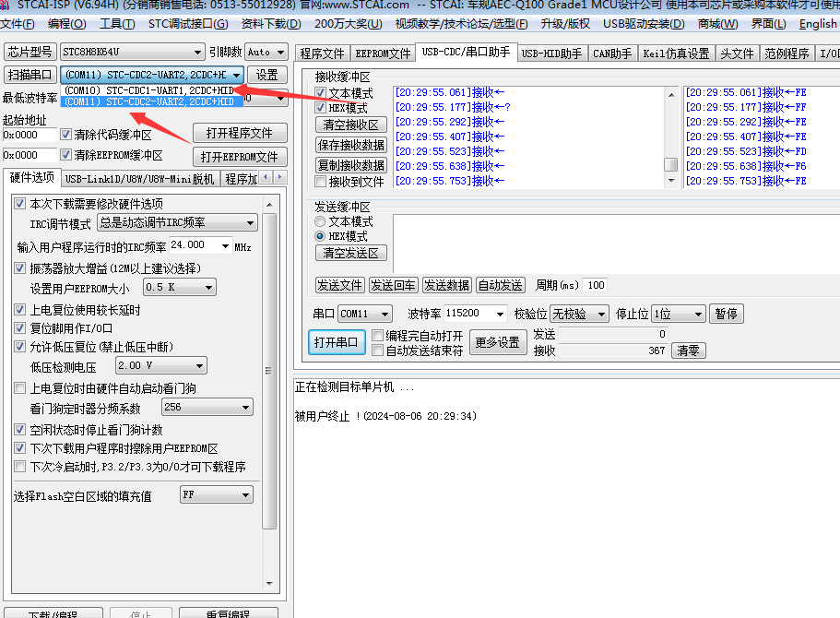The width and height of the screenshot is (840, 618).
Task: Click the 芯片型号 button
Action: pyautogui.click(x=30, y=52)
